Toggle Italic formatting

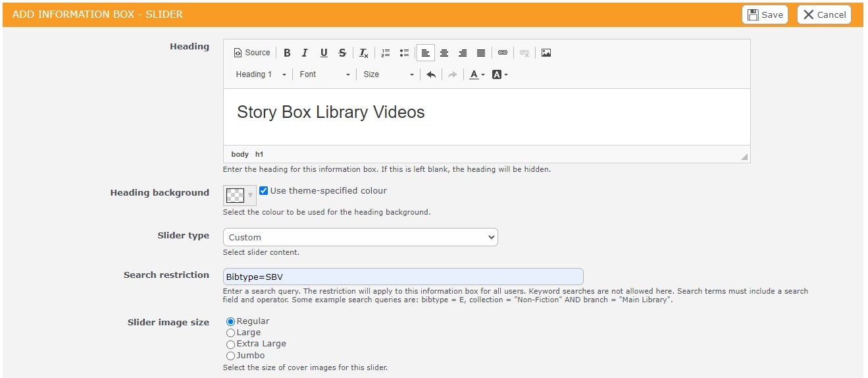click(305, 53)
